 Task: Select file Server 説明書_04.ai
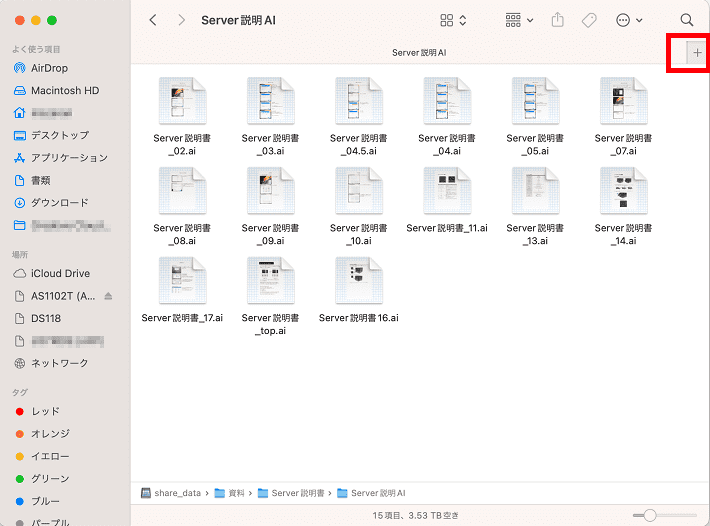[x=447, y=117]
